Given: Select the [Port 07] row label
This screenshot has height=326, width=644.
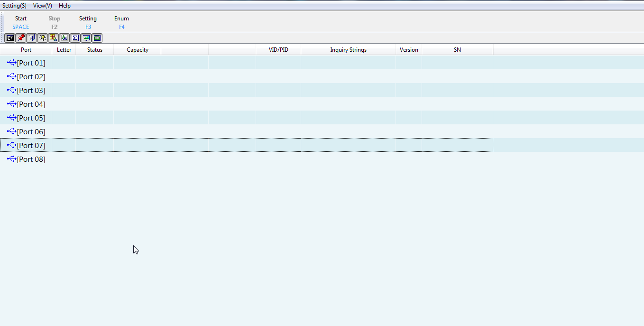Looking at the screenshot, I should [x=31, y=145].
